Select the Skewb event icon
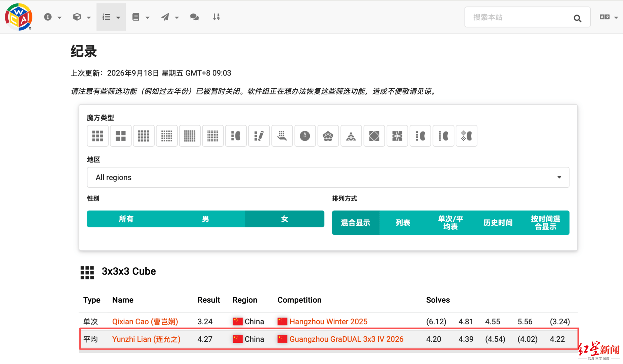The height and width of the screenshot is (364, 623). point(374,136)
